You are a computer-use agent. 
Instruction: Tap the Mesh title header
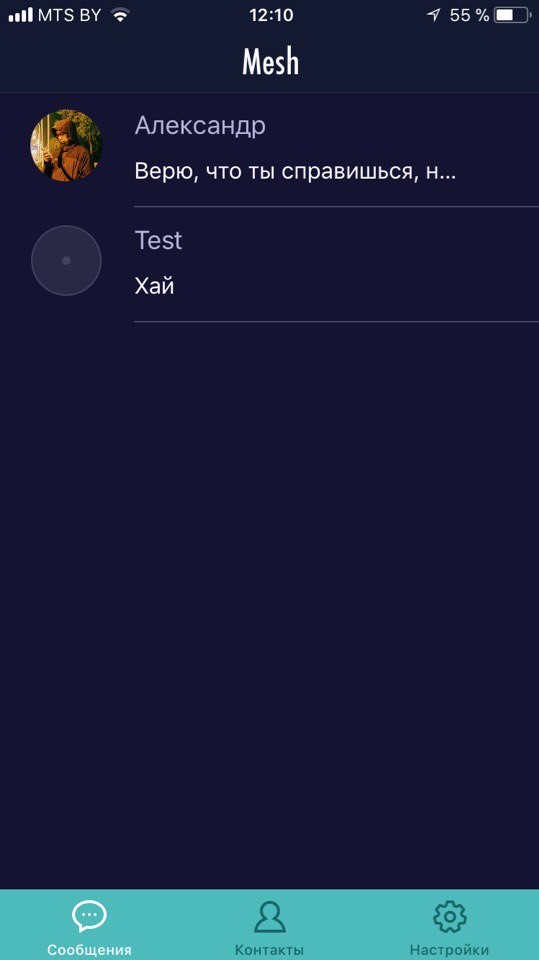[x=270, y=62]
